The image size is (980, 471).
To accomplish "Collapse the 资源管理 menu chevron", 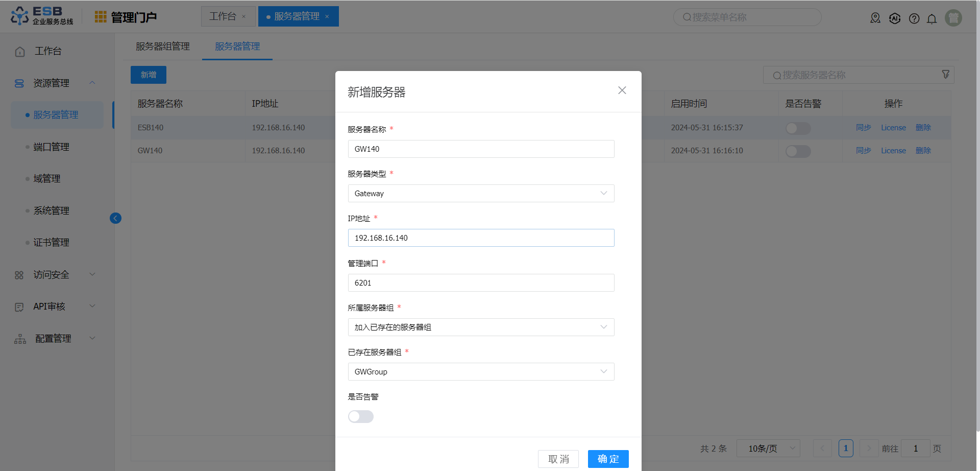I will click(92, 83).
